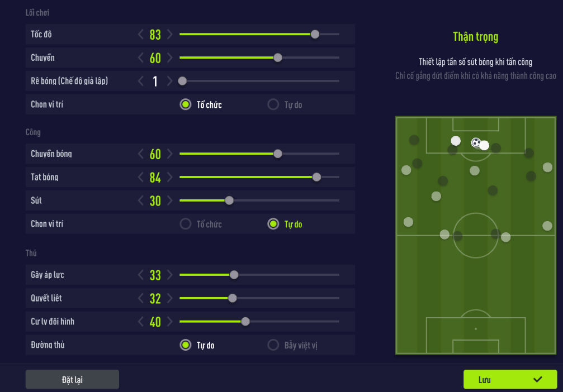Increase Tạt bóng value with right arrow
The image size is (563, 392).
coord(170,178)
